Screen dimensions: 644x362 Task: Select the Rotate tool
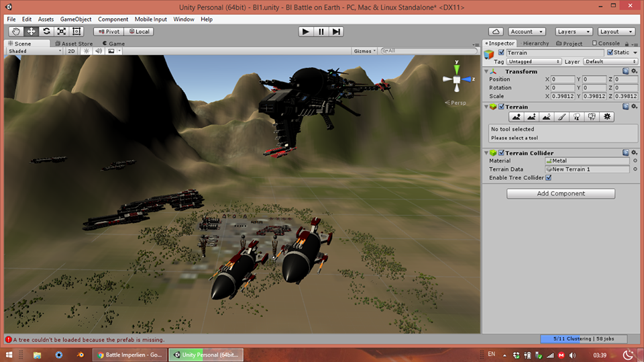point(46,32)
